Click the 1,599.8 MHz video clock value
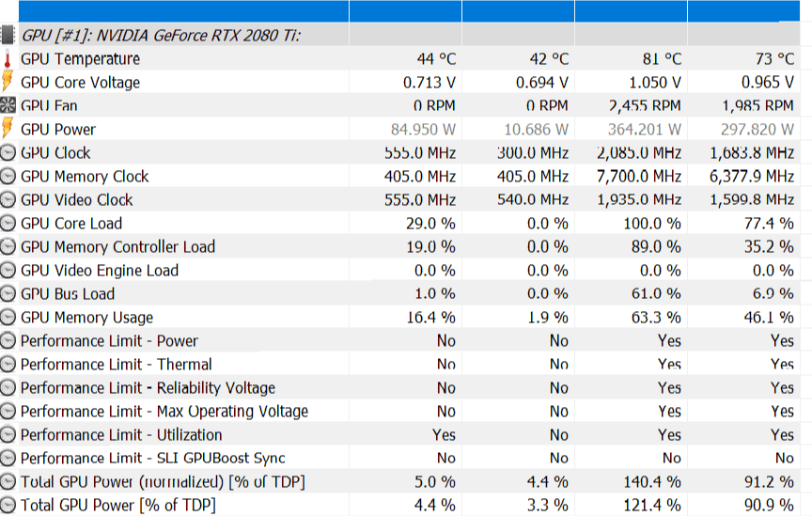Viewport: 812px width, 516px height. [752, 200]
